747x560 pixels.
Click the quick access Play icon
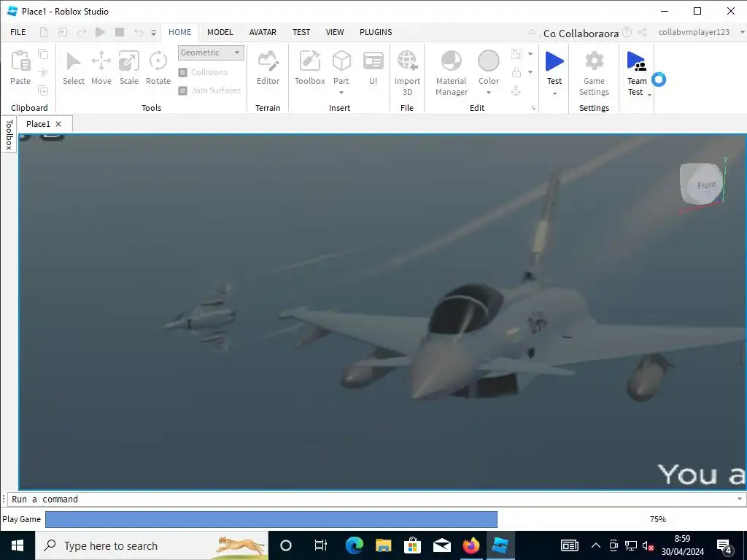pos(100,32)
